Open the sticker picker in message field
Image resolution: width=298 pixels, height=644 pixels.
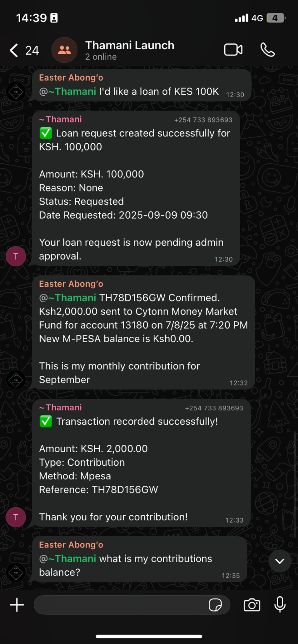click(x=215, y=605)
